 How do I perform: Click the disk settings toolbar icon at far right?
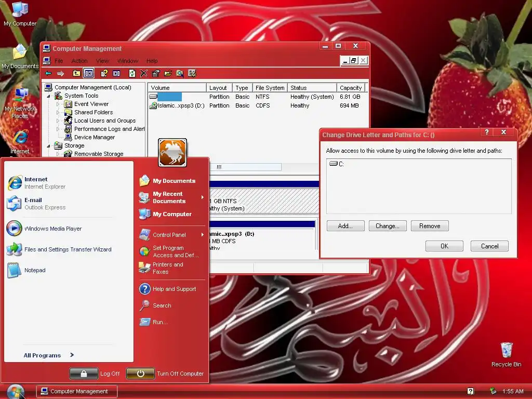pos(192,73)
